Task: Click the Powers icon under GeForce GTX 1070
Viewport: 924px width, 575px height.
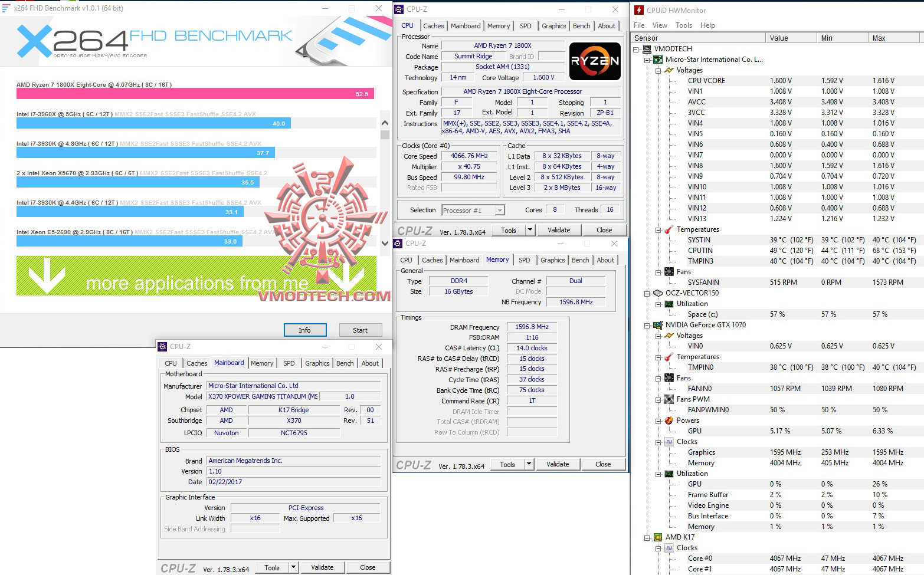Action: (669, 420)
